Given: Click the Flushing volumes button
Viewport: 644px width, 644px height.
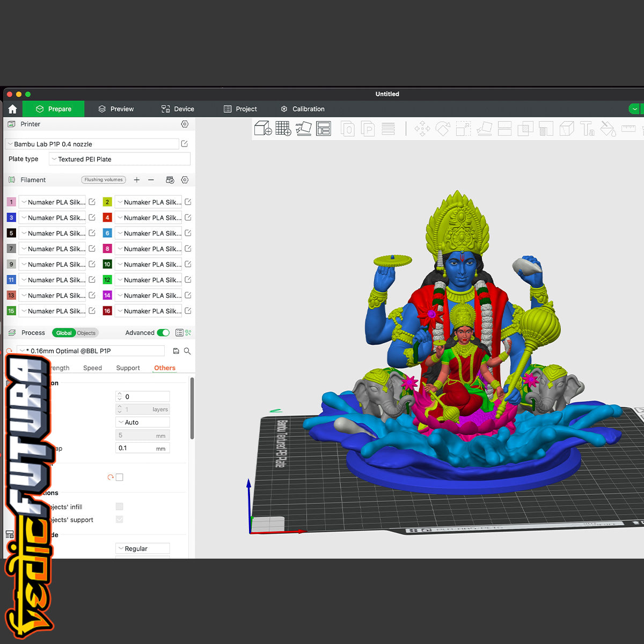Looking at the screenshot, I should click(x=104, y=180).
